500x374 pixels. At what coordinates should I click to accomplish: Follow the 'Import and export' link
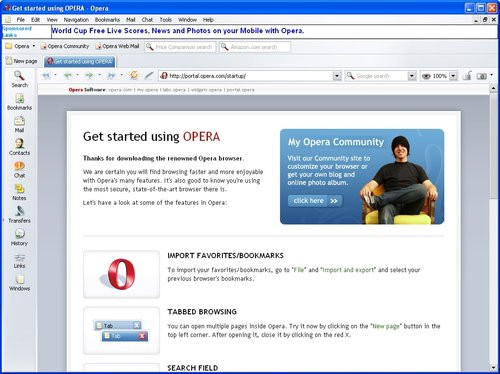348,270
